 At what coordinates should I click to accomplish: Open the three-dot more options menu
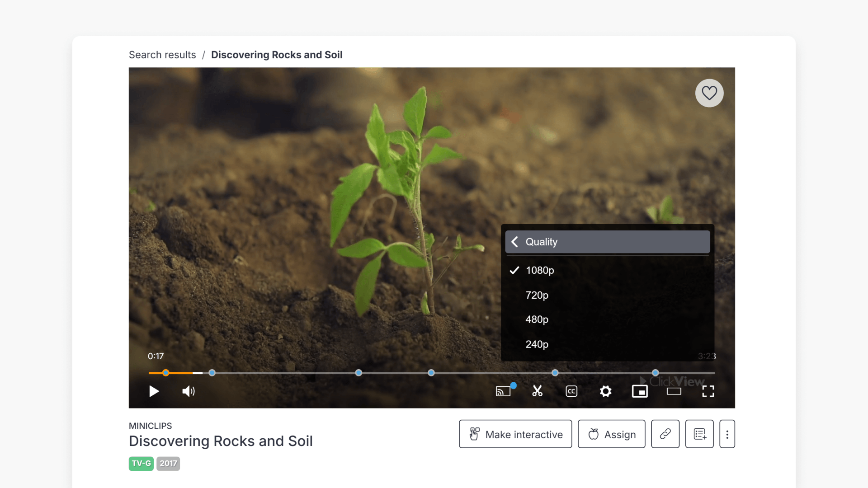[x=727, y=434]
